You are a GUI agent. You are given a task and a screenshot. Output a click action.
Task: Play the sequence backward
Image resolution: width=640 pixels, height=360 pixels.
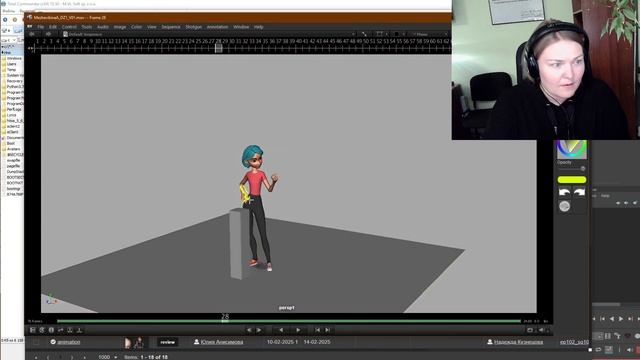coord(281,330)
